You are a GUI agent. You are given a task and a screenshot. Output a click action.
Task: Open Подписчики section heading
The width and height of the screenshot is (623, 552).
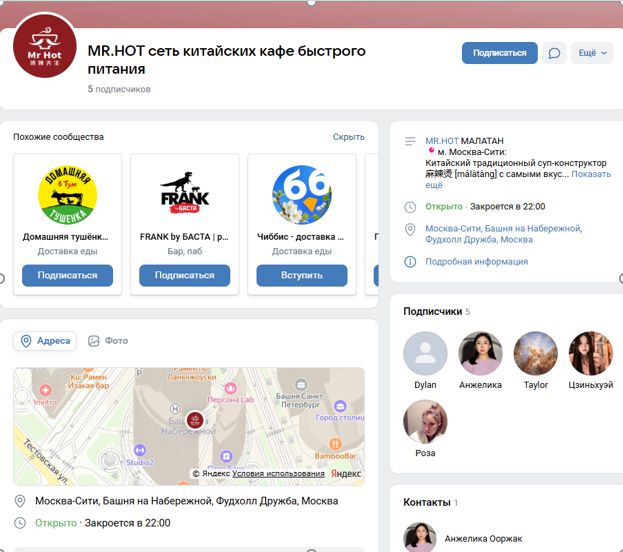pos(432,312)
